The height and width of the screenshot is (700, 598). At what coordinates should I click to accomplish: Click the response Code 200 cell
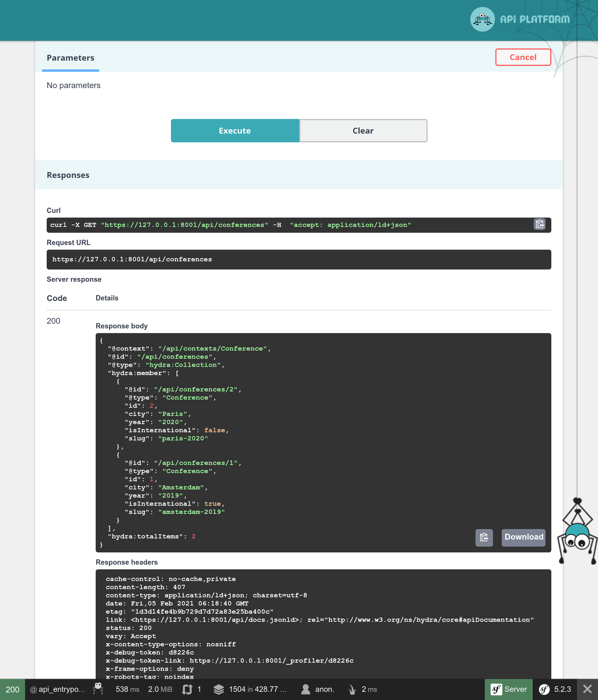(53, 321)
